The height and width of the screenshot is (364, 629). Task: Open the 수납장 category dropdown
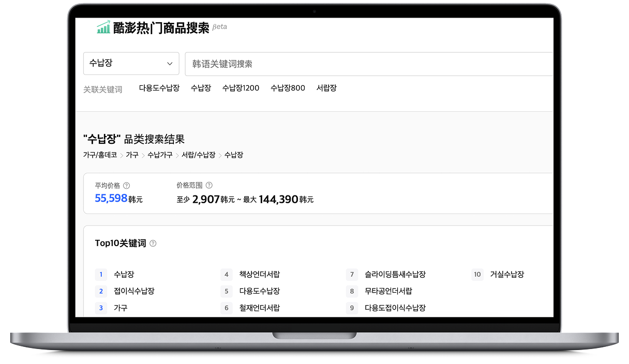[131, 64]
